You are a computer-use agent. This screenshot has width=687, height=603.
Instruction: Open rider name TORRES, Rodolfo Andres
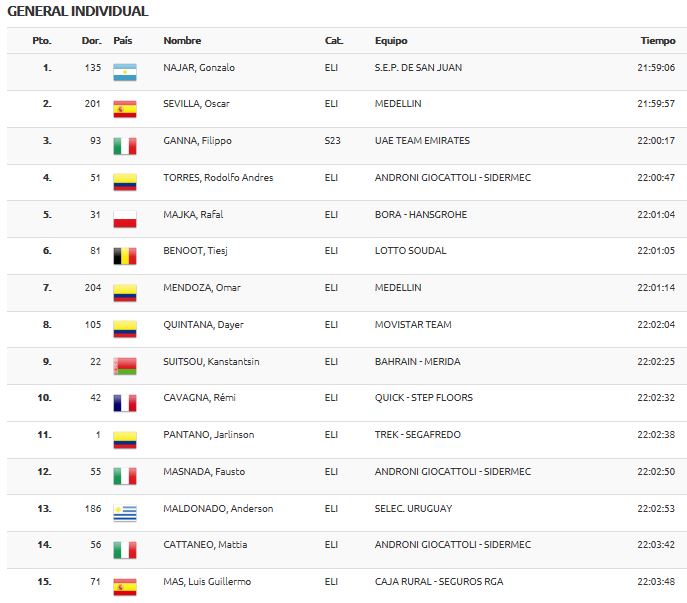[x=218, y=177]
